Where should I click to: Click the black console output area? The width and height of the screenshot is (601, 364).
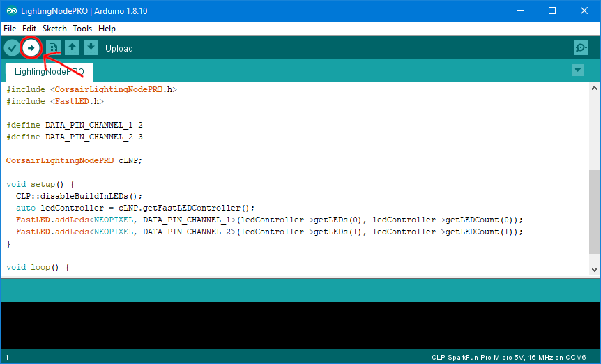click(300, 326)
